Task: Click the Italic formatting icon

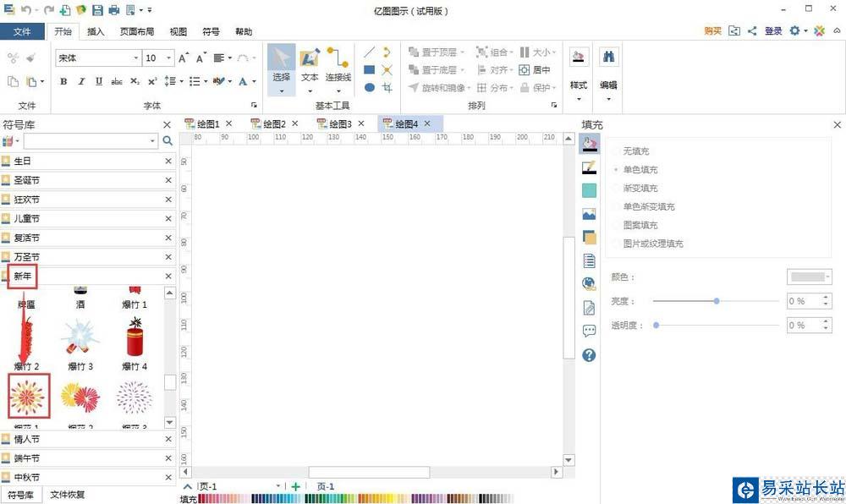Action: [x=81, y=81]
